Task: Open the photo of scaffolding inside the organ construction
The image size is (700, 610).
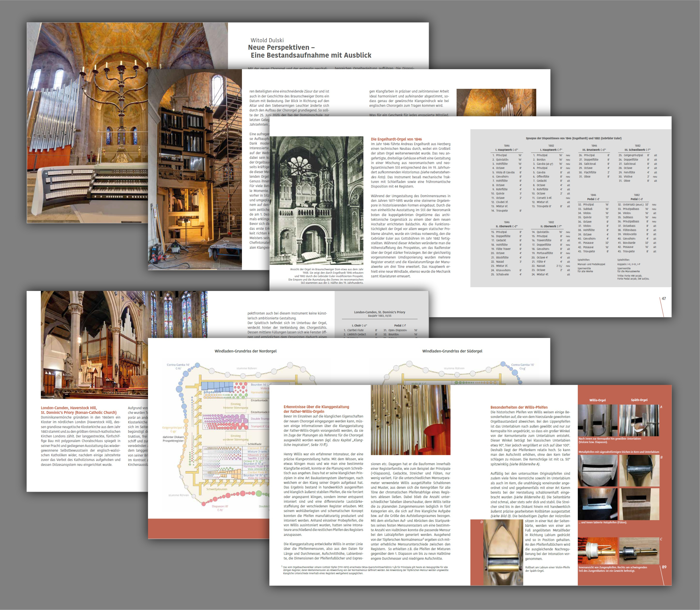Action: click(195, 169)
